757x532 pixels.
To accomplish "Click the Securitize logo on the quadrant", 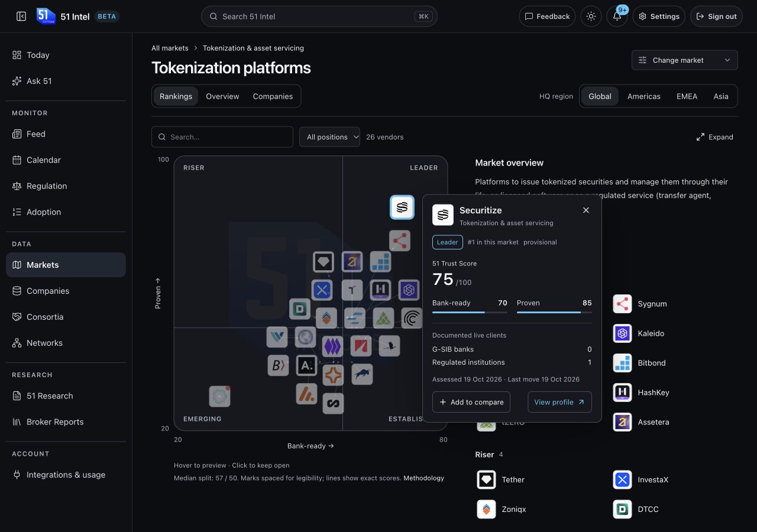I will pyautogui.click(x=402, y=207).
